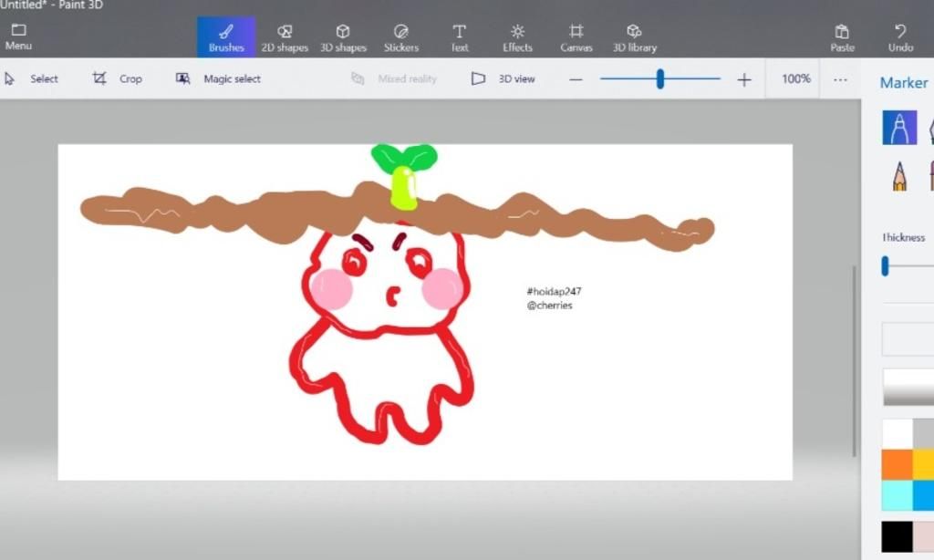
Task: Choose the Select tool
Action: pos(32,78)
